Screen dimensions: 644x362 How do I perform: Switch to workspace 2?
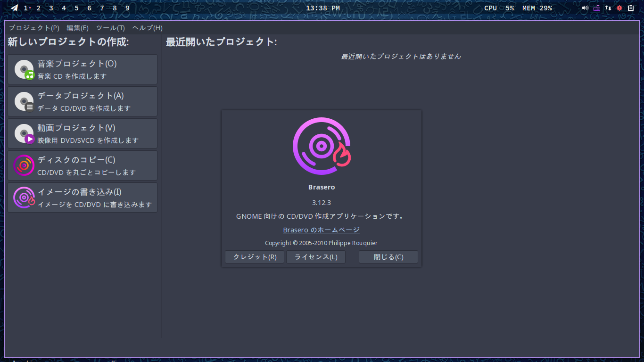pos(38,8)
